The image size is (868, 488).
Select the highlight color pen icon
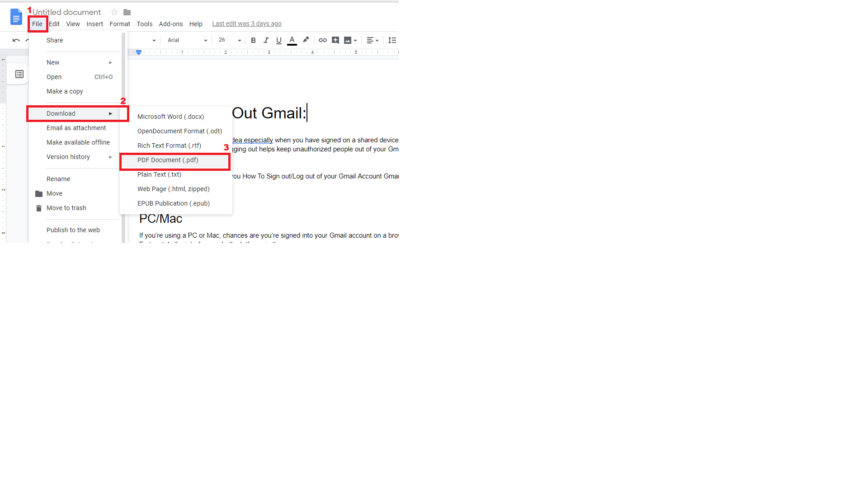point(306,40)
